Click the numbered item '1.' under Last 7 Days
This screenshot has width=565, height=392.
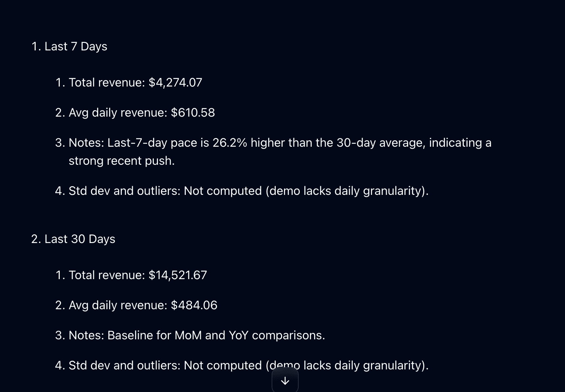60,82
